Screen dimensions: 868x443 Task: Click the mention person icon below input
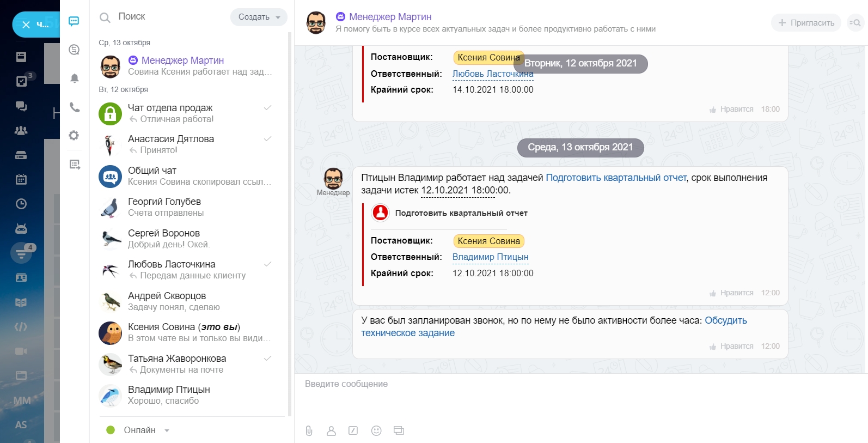(x=331, y=430)
